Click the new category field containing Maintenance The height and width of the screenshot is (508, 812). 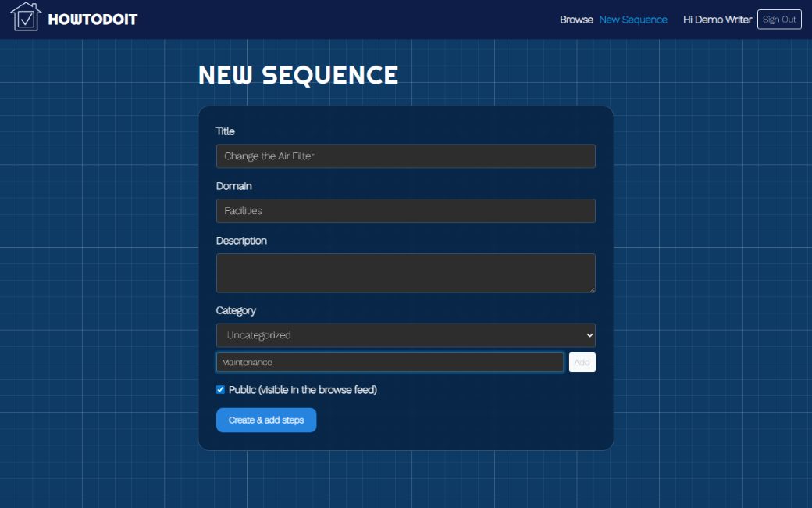[390, 363]
